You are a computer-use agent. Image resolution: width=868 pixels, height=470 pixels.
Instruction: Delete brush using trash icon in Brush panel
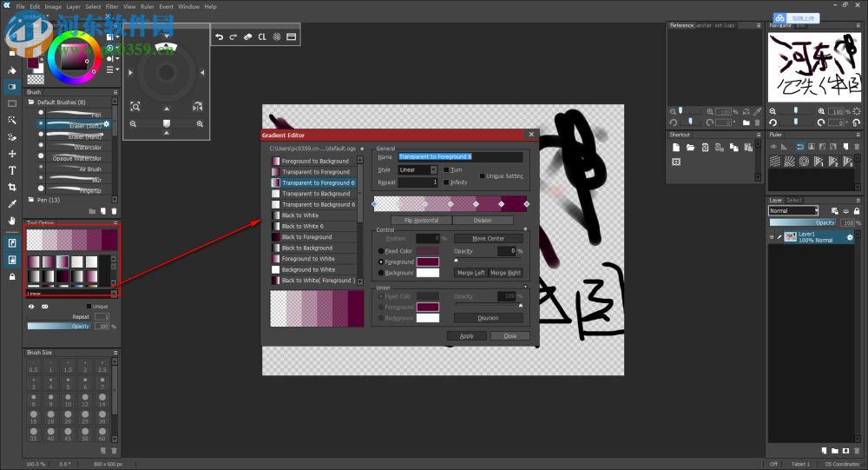[114, 211]
